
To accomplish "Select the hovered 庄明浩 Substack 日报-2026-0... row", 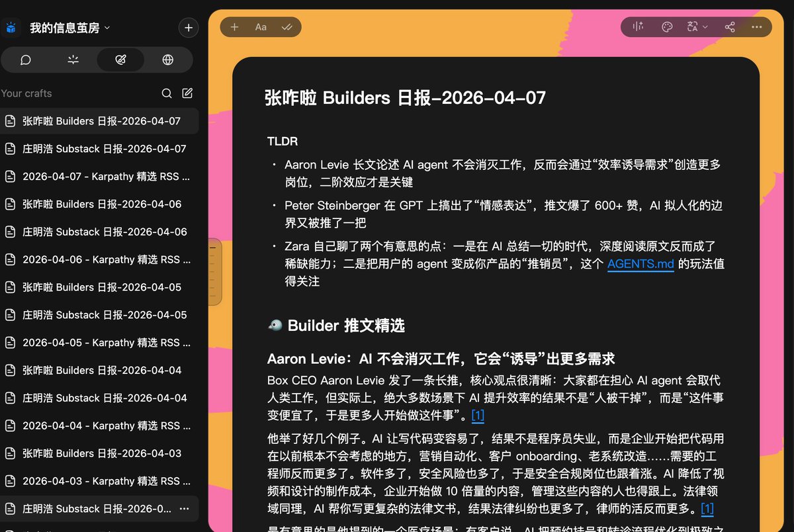I will (x=99, y=509).
